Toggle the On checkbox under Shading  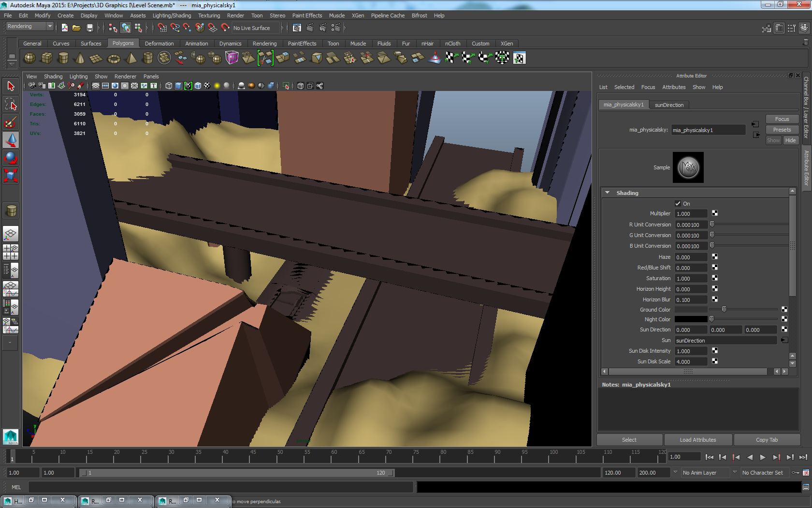tap(678, 203)
